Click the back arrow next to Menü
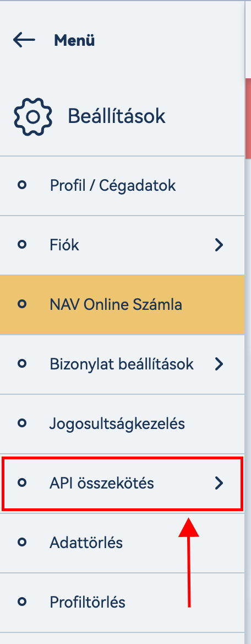This screenshot has width=251, height=644. point(24,40)
